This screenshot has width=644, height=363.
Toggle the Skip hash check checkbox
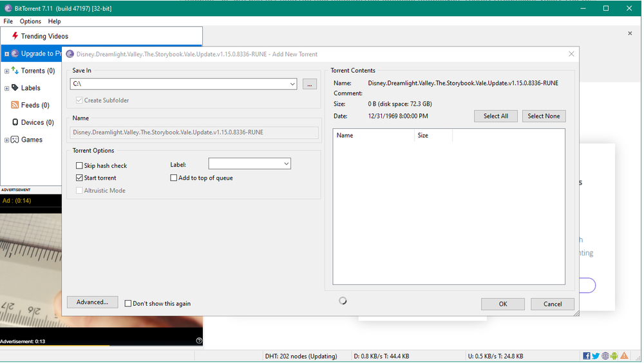(79, 165)
